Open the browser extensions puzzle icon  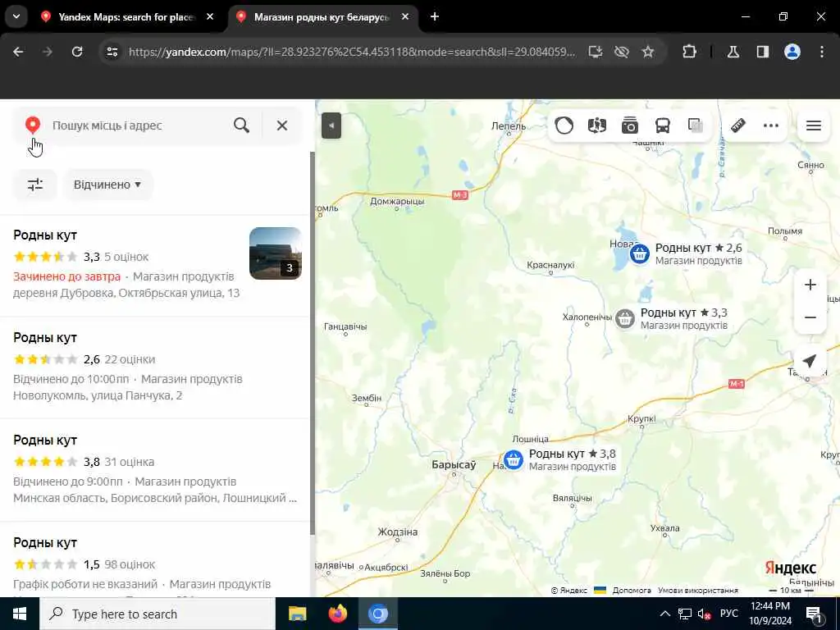pos(689,52)
